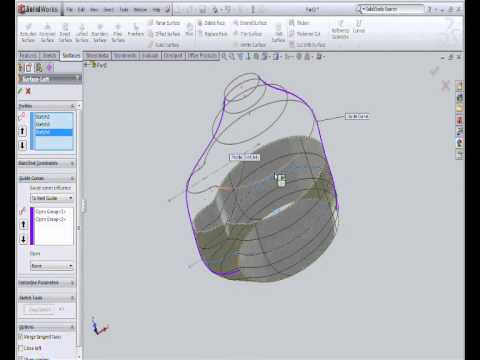
Task: Open the Insert menu
Action: click(109, 10)
